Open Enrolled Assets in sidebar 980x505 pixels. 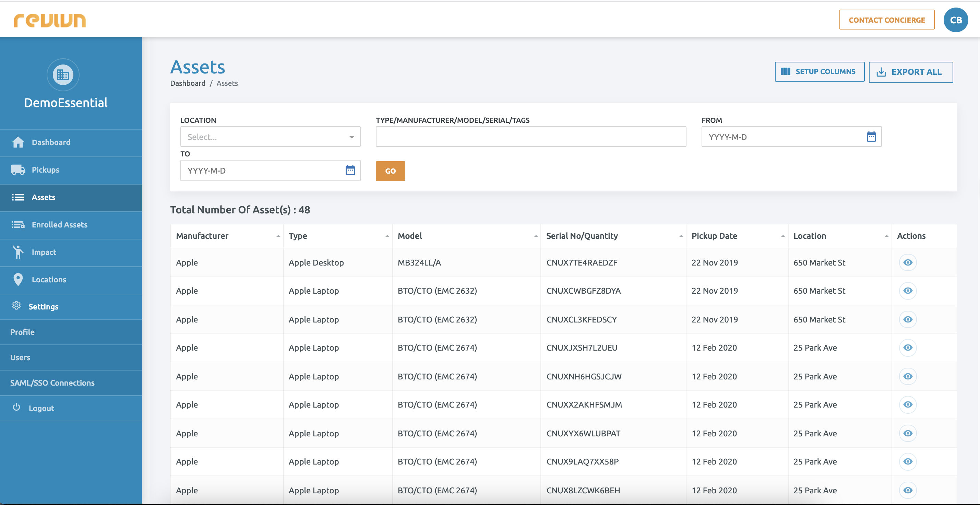59,224
